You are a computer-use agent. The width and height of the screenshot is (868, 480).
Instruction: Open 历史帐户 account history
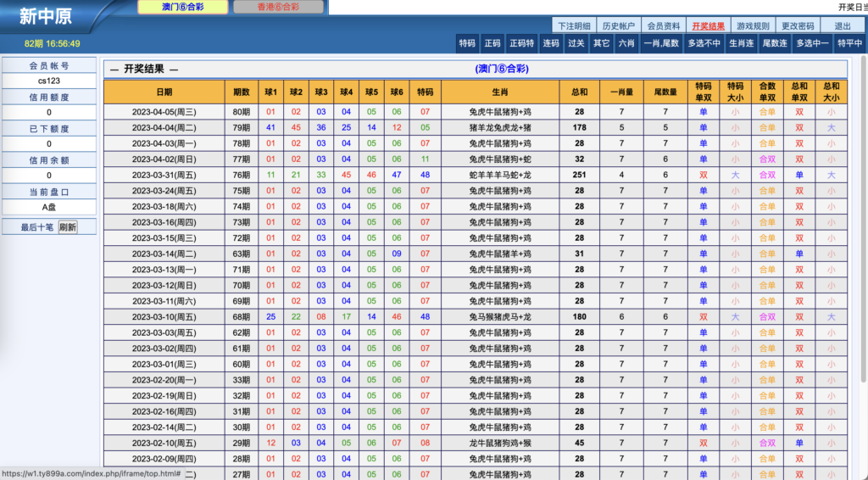tap(618, 25)
